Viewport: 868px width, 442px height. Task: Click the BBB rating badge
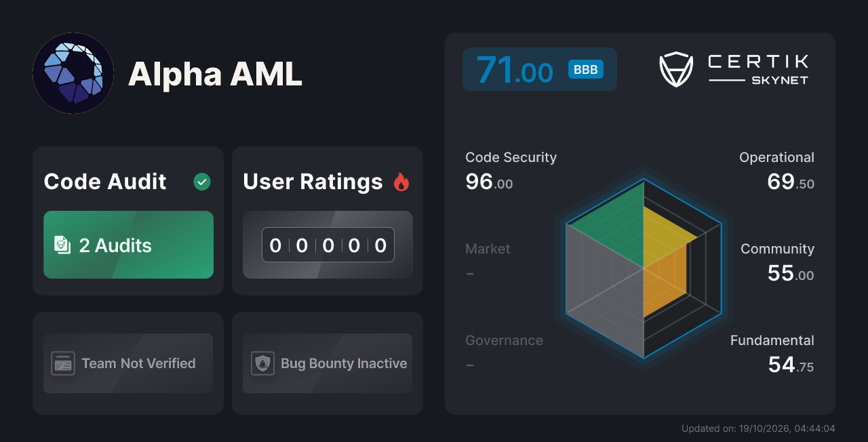(586, 69)
